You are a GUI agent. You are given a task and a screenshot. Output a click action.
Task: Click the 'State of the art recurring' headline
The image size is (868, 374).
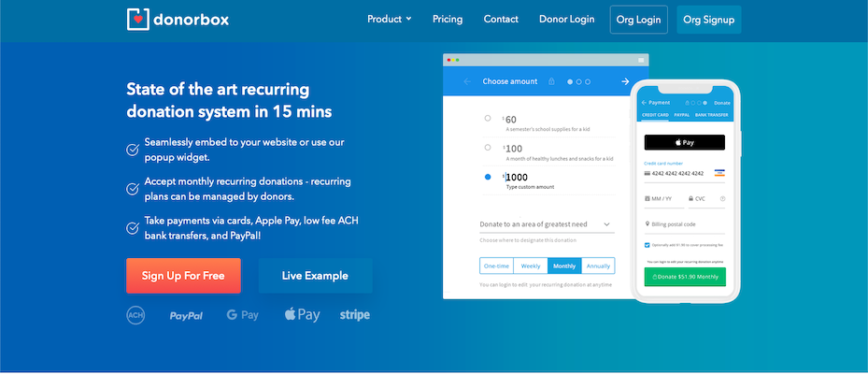(218, 89)
